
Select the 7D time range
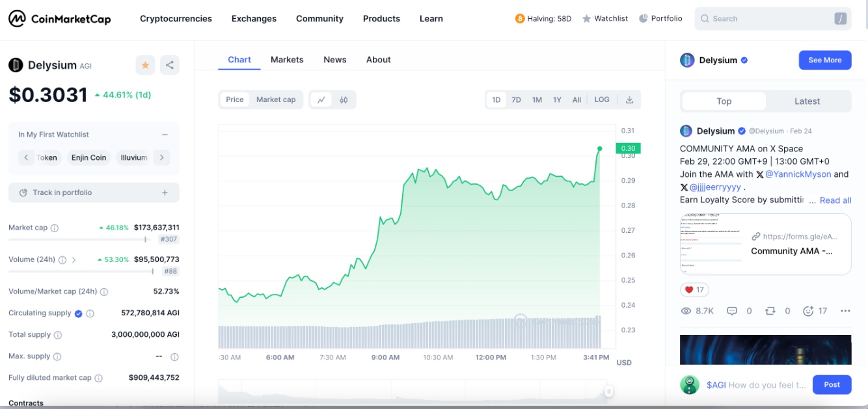(516, 99)
